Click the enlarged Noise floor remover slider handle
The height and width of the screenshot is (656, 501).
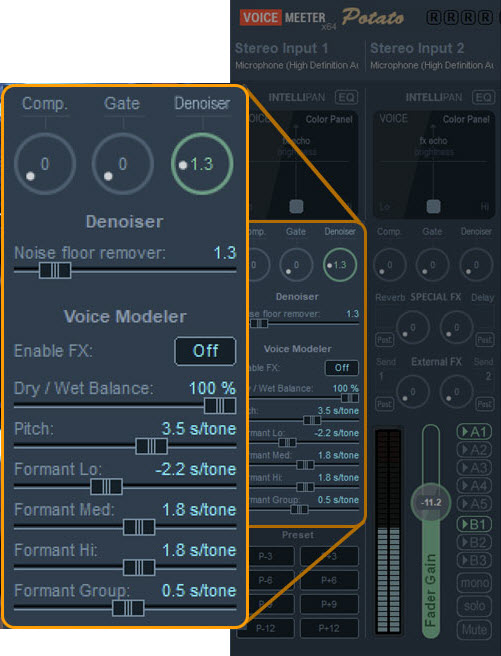[x=55, y=271]
